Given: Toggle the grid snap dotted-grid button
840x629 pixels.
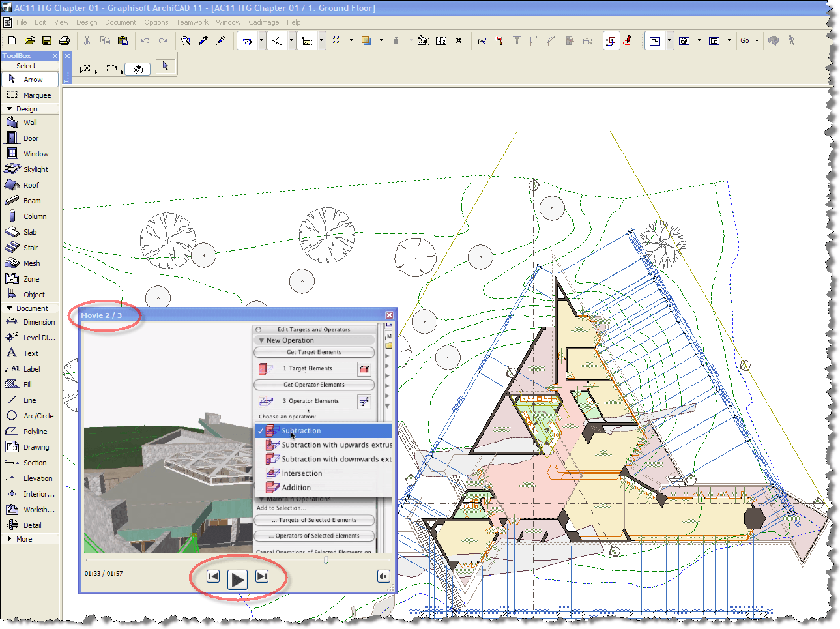Looking at the screenshot, I should 336,40.
